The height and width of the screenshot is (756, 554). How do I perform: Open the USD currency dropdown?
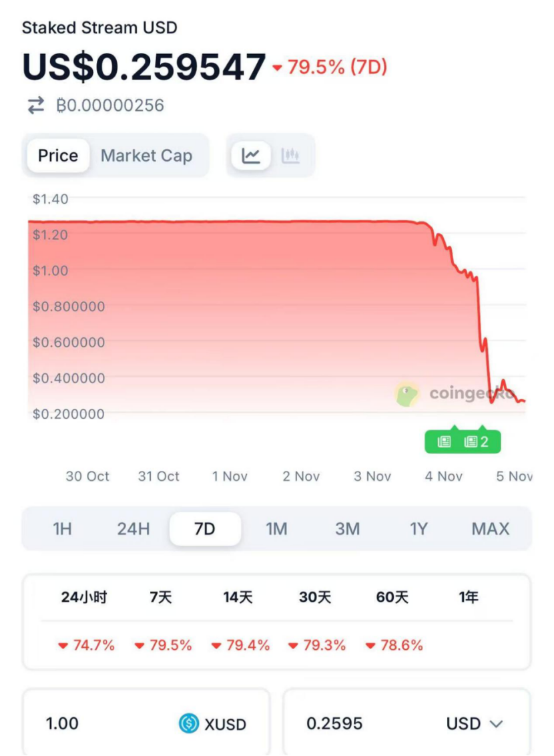pyautogui.click(x=474, y=723)
